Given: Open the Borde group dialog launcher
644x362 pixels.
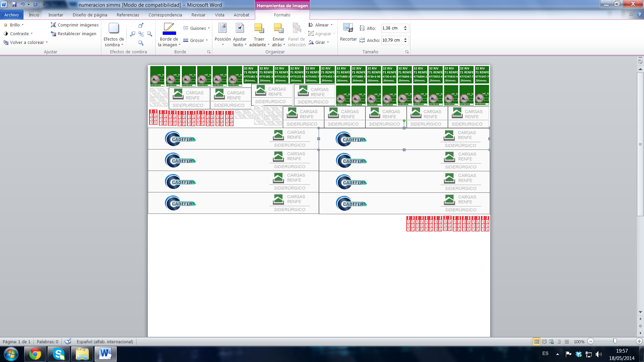Looking at the screenshot, I should 209,52.
